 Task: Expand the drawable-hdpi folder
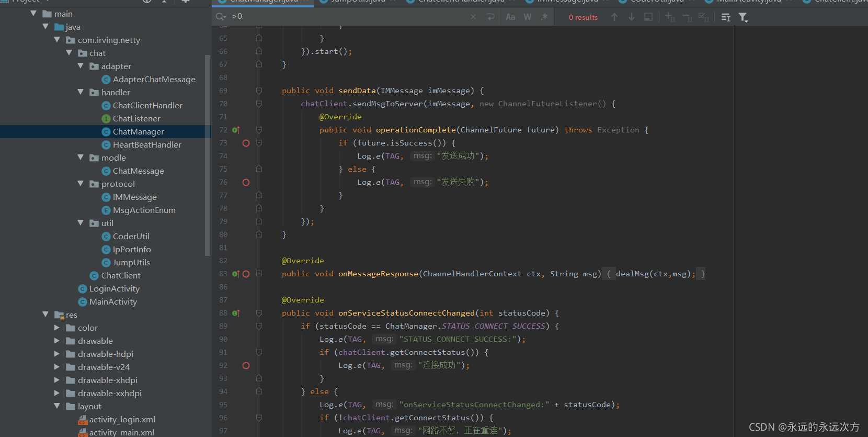click(57, 354)
